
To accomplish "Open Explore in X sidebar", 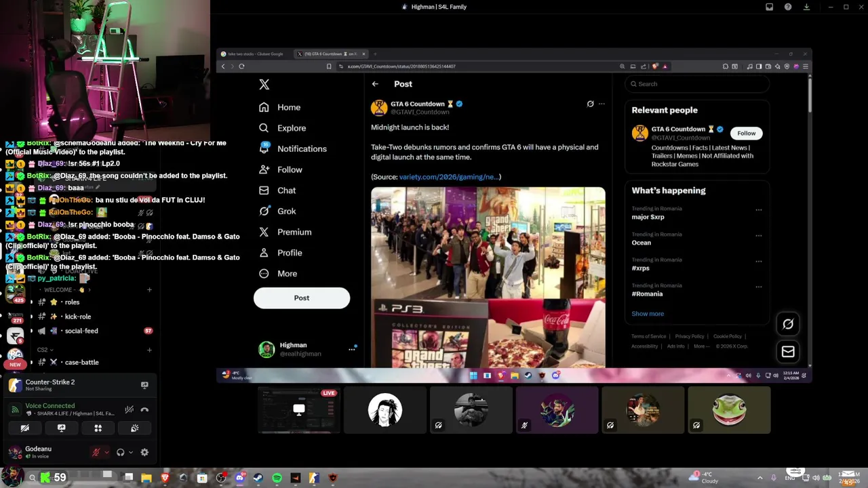I will 282,128.
